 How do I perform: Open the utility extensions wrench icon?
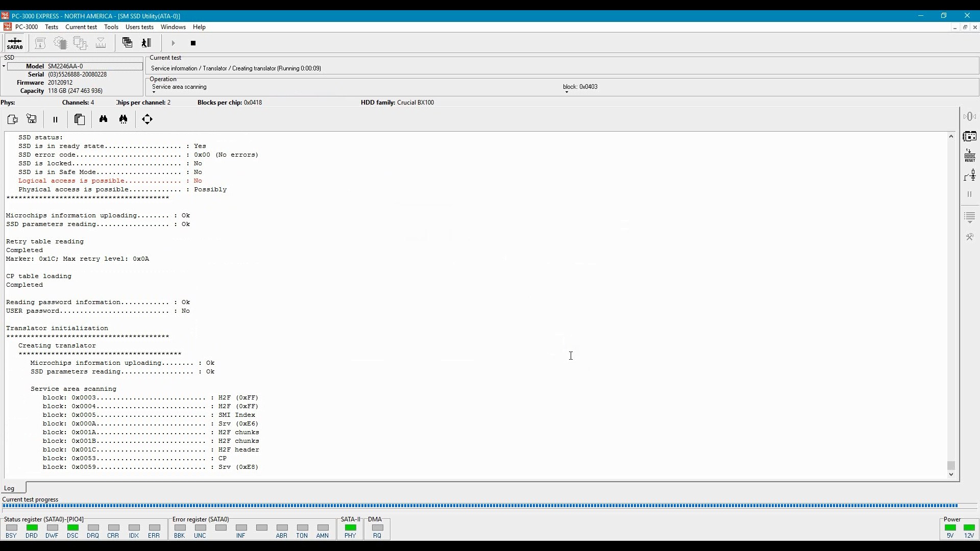[969, 237]
